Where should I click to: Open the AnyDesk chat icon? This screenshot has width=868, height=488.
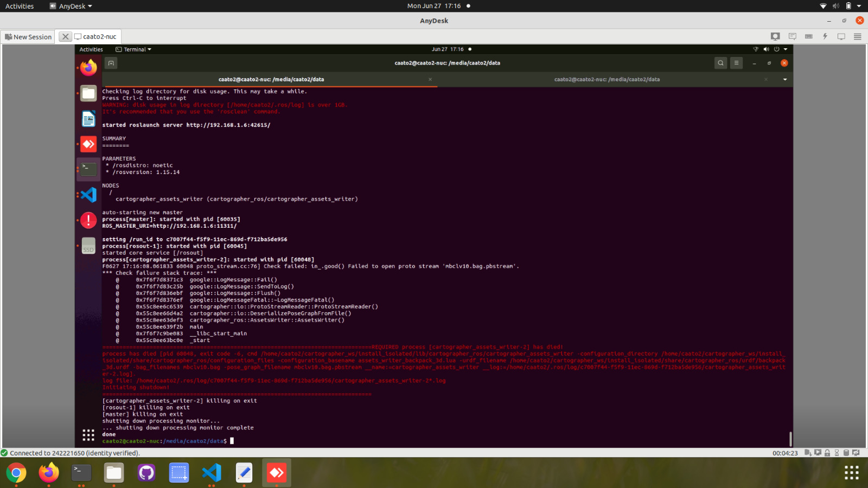coord(792,36)
